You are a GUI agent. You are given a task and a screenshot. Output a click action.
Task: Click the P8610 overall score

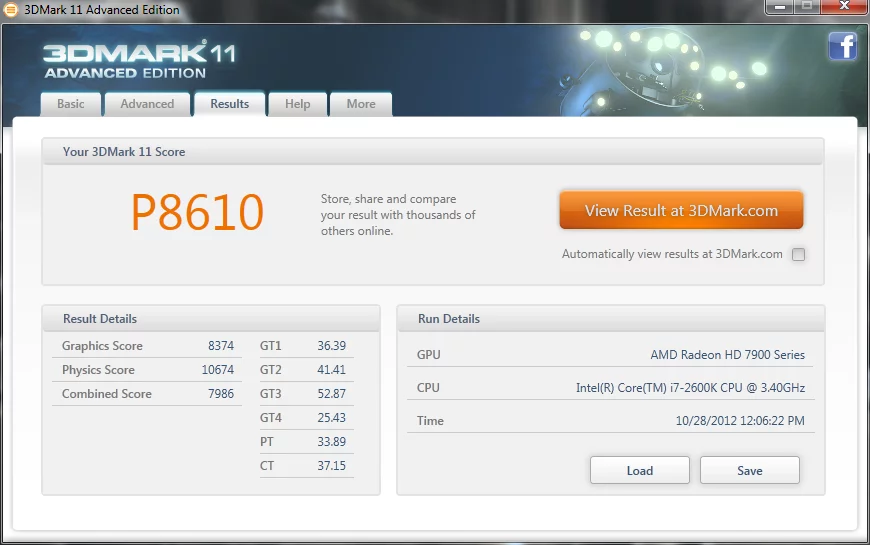[x=197, y=212]
